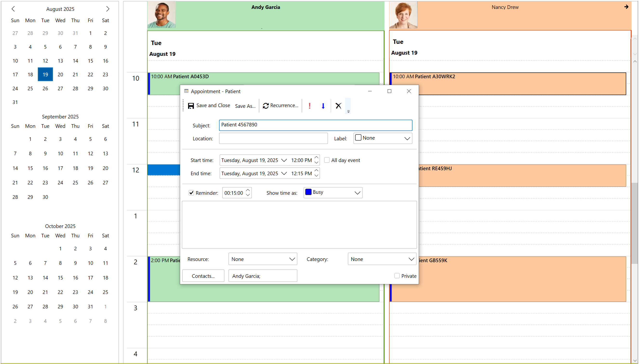Click the arrow next to Nancy Drew
Viewport: 639px width, 364px height.
(626, 7)
